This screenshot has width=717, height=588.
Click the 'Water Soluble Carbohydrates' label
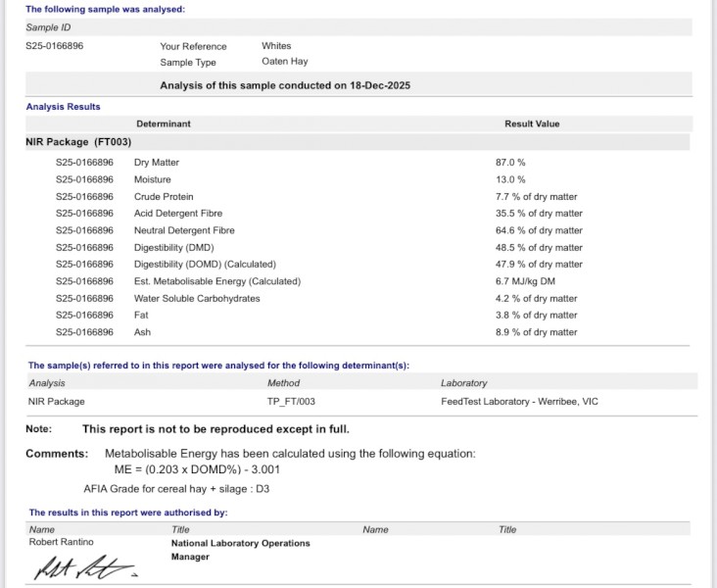[197, 299]
